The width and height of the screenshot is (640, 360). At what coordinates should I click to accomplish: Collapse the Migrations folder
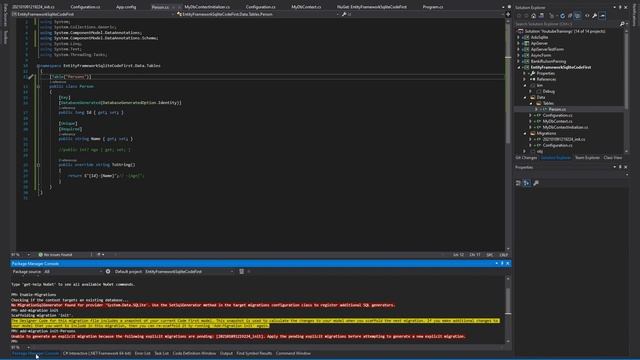pyautogui.click(x=524, y=133)
